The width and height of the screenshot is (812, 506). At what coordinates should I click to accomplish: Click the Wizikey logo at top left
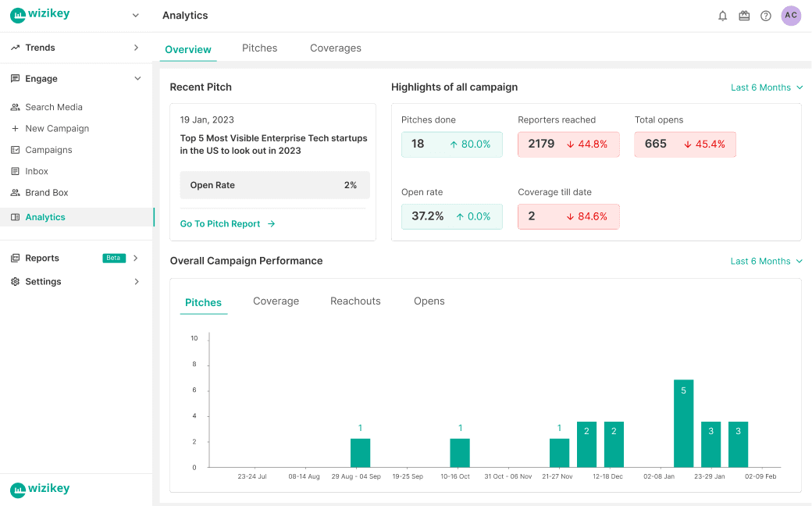40,15
